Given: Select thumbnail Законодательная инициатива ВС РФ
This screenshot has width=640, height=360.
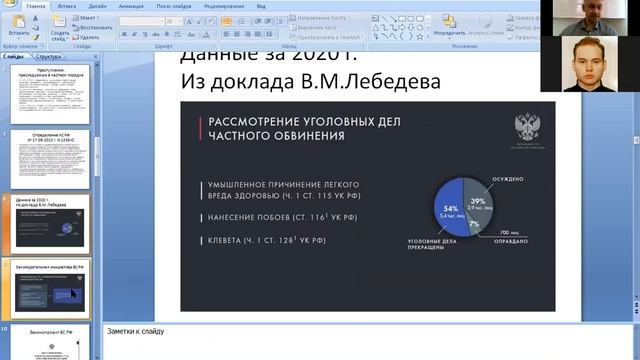Looking at the screenshot, I should pyautogui.click(x=50, y=289).
